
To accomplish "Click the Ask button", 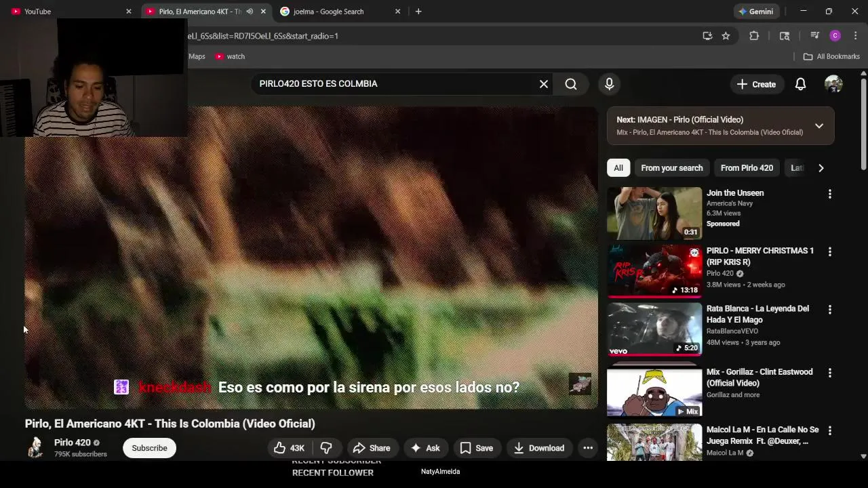I will [425, 448].
